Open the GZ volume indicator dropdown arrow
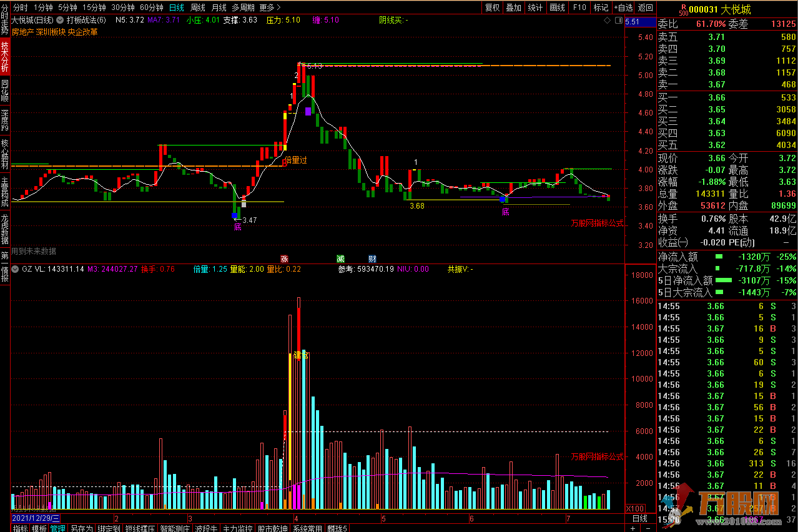This screenshot has height=532, width=798. tap(16, 269)
